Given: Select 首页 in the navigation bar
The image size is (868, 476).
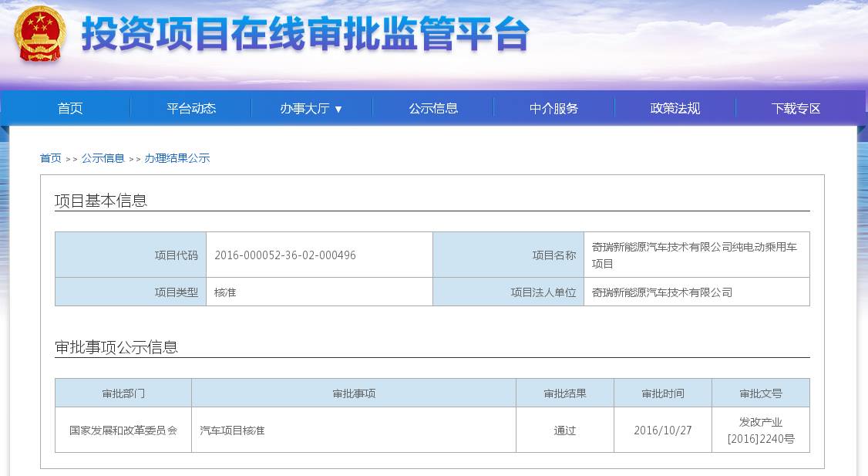Looking at the screenshot, I should point(70,107).
